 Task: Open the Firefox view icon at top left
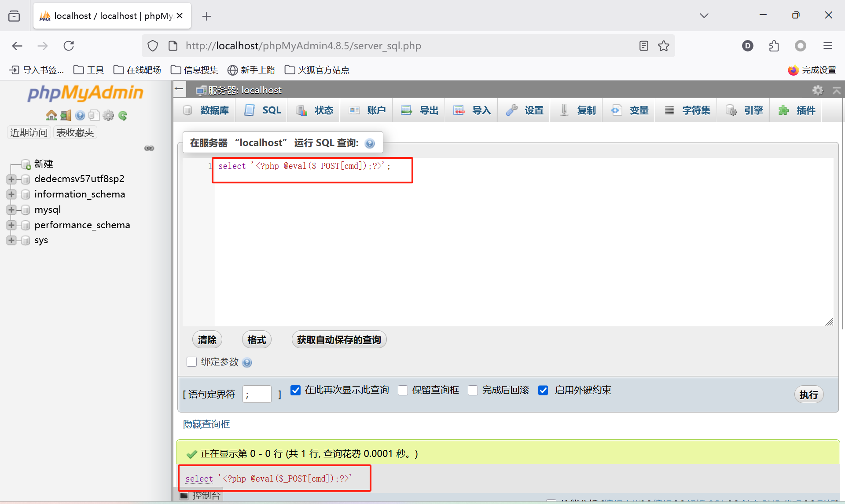point(14,16)
